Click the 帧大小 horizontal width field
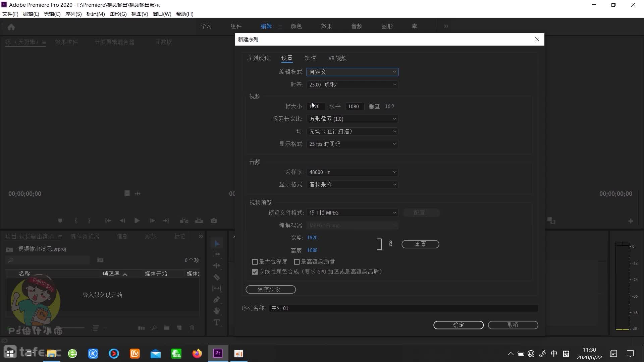Screen dimensions: 644x362 (316, 106)
